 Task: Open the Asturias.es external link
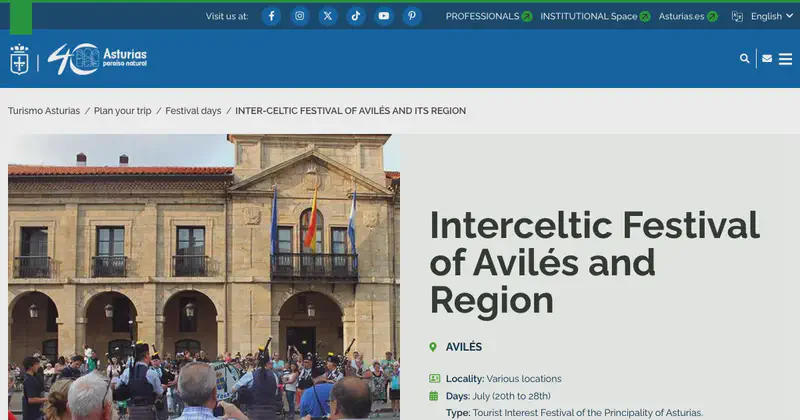click(688, 16)
